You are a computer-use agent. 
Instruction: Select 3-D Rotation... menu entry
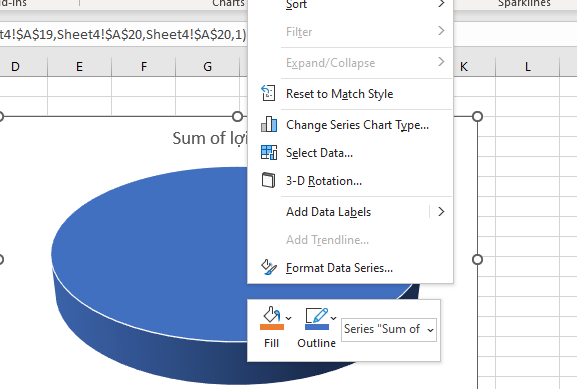point(324,181)
